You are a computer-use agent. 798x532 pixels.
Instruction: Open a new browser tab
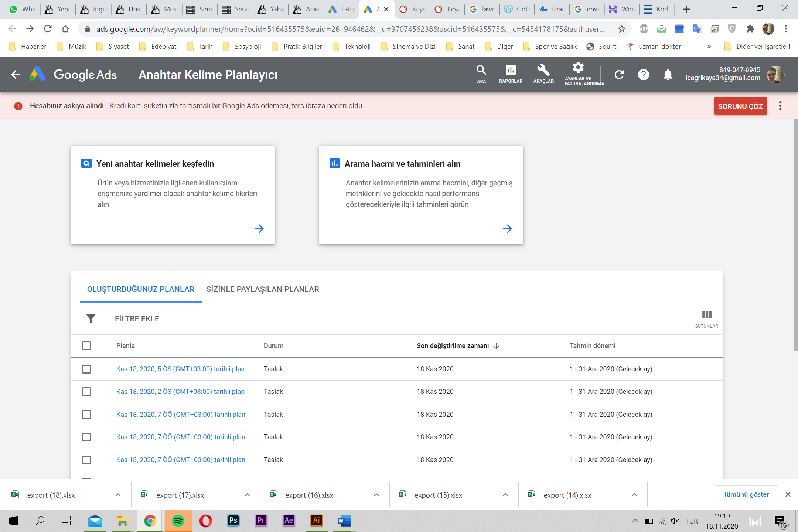pos(686,9)
